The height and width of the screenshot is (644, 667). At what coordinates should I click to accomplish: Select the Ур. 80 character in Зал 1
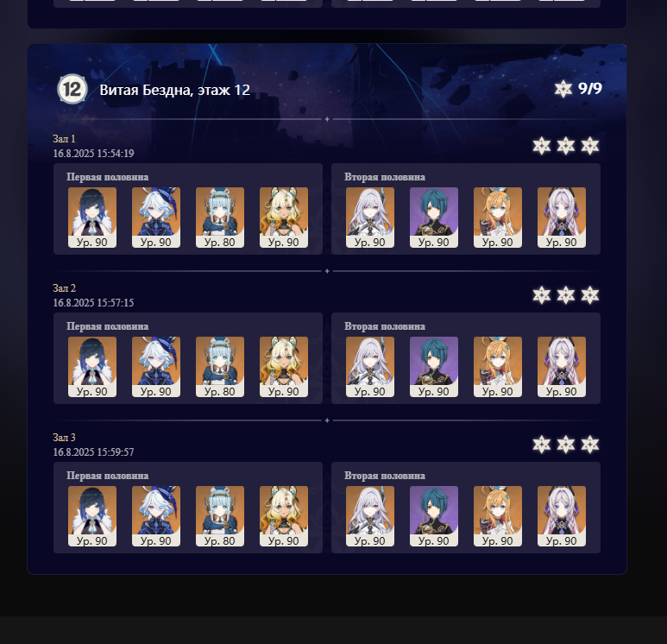click(220, 218)
